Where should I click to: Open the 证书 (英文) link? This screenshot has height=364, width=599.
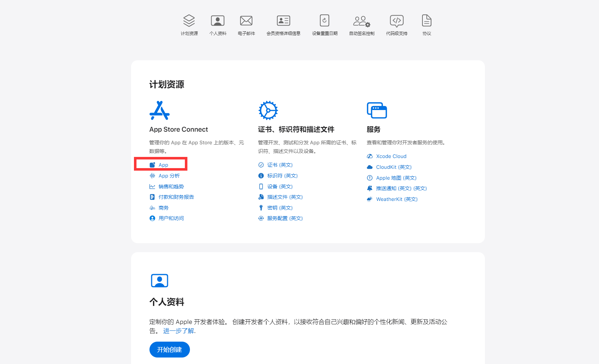click(x=280, y=165)
